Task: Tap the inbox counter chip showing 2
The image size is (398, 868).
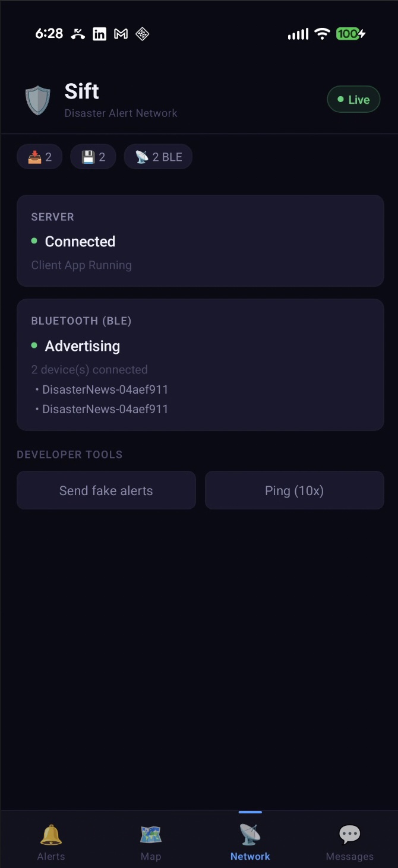Action: [x=40, y=157]
